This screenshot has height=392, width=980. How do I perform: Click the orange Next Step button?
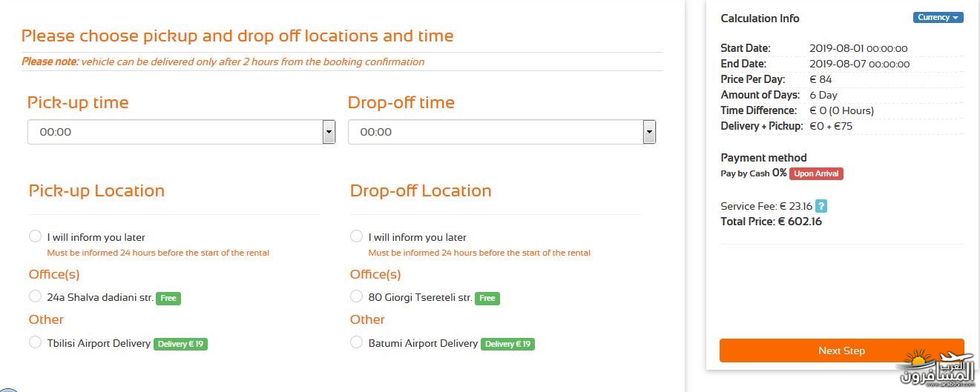[842, 351]
